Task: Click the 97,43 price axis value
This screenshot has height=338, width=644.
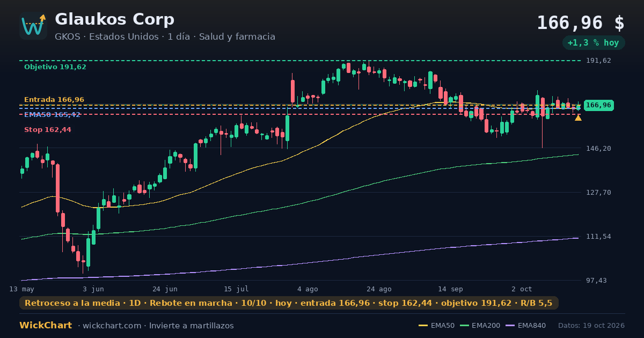Action: coord(597,280)
